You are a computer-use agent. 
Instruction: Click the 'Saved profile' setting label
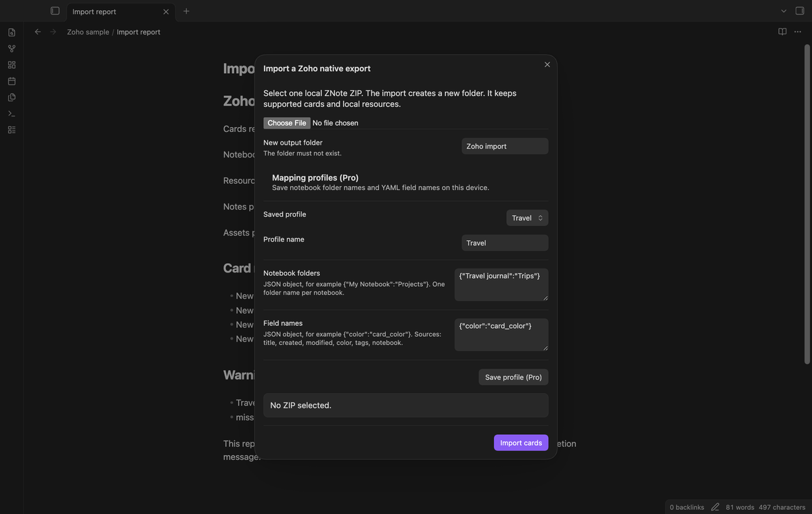pos(285,214)
